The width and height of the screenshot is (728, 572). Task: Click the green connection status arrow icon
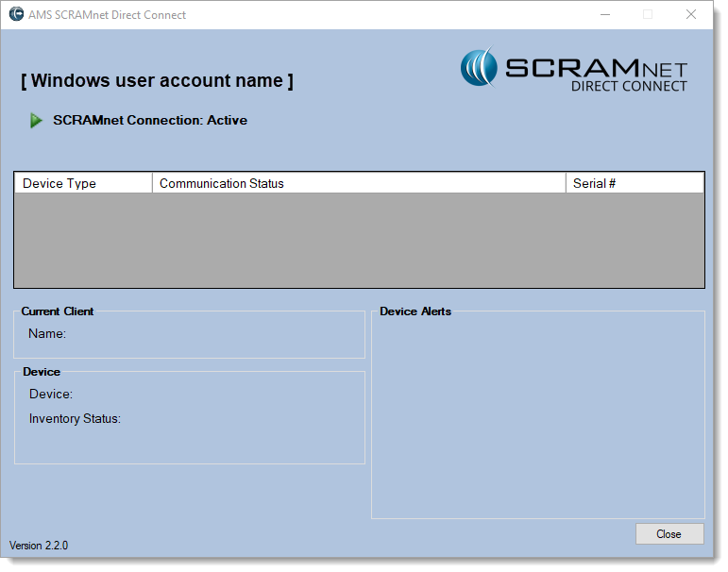37,121
